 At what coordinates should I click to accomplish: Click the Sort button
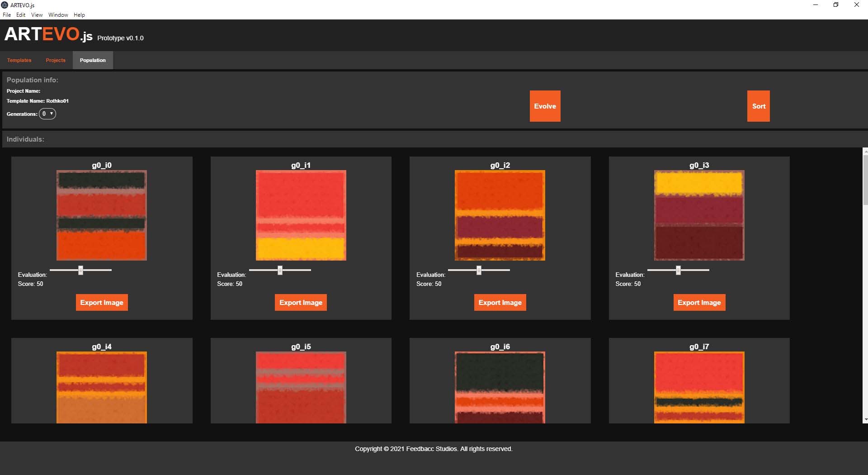click(759, 106)
